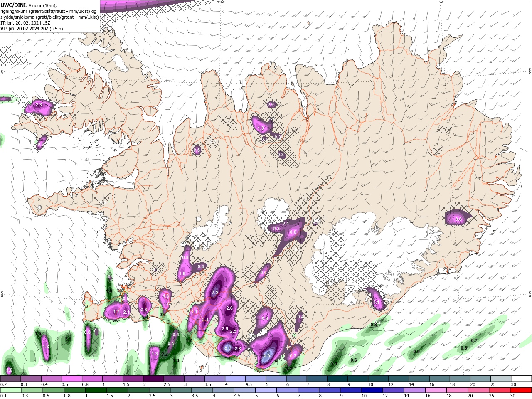Click the dark purple '2' swatch in upper legend
Screen dimensions: 532x399
[x=153, y=379]
